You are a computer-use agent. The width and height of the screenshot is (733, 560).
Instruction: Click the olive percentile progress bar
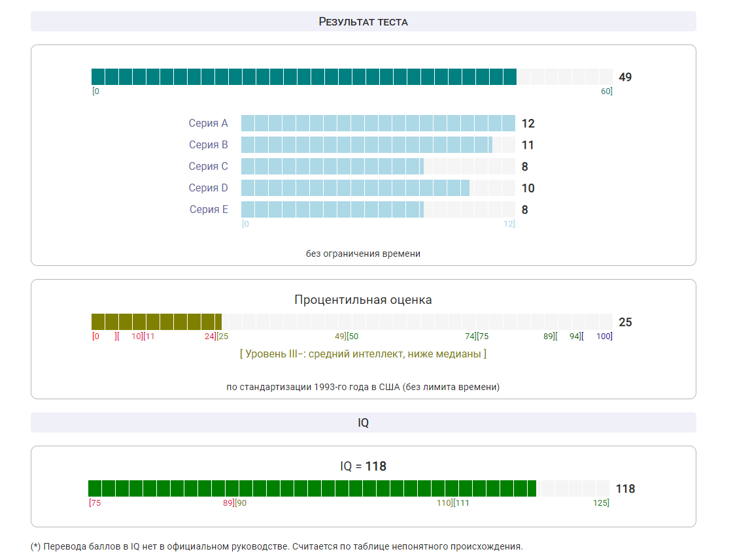[x=156, y=322]
